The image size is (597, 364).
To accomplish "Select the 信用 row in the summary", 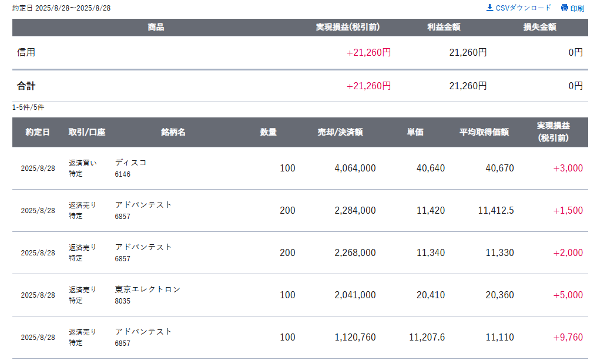I will pyautogui.click(x=300, y=52).
